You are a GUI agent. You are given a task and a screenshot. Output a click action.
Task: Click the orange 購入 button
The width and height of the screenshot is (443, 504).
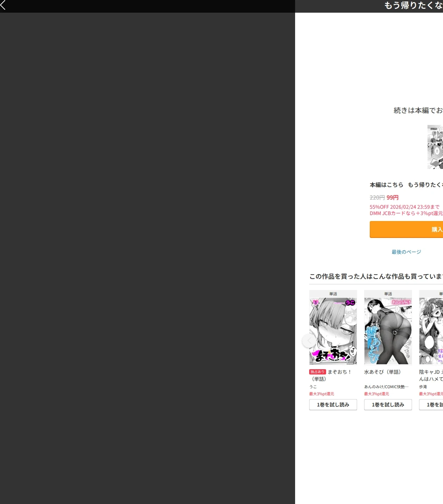pos(406,229)
